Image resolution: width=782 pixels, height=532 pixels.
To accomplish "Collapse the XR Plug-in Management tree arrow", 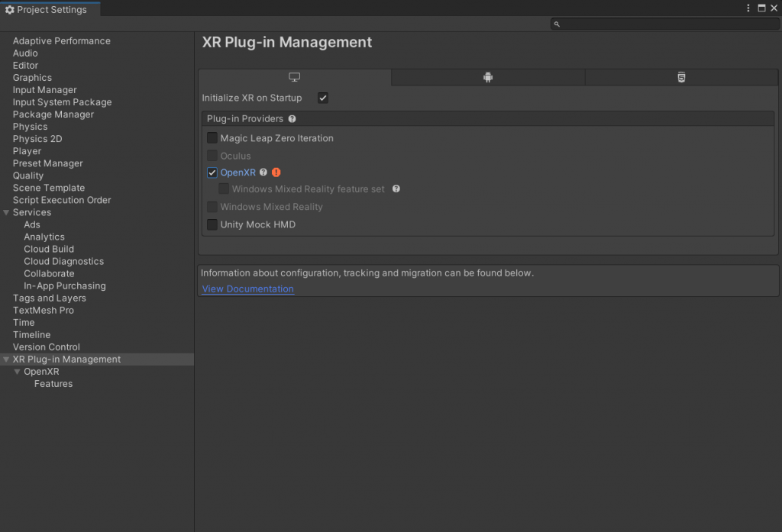I will (x=7, y=360).
